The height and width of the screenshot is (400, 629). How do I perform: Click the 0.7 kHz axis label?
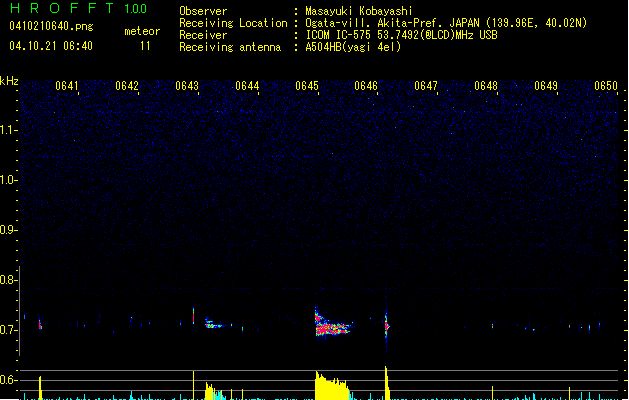pos(8,330)
